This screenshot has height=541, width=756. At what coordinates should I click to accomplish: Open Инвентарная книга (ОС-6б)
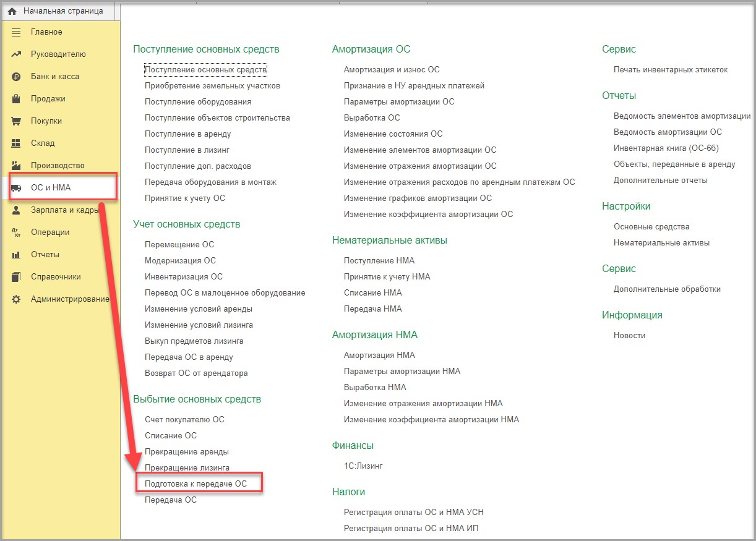666,148
